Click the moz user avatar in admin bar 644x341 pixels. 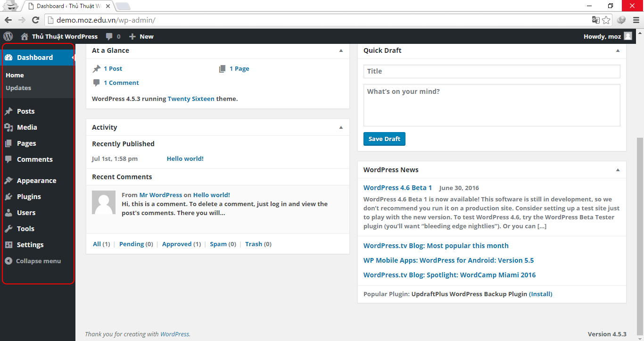[x=628, y=36]
